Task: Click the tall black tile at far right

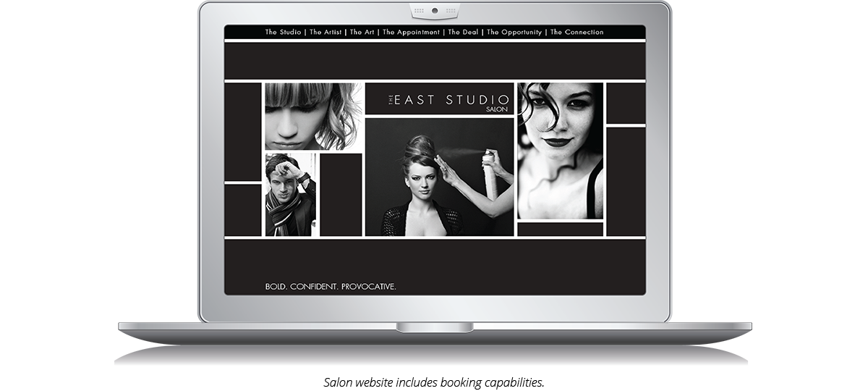Action: click(625, 181)
